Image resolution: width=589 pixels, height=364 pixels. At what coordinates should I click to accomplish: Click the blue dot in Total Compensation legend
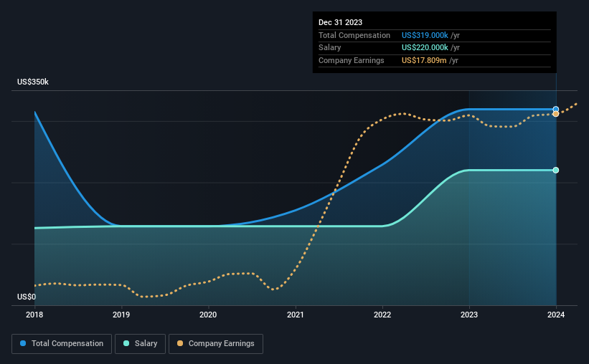click(23, 343)
